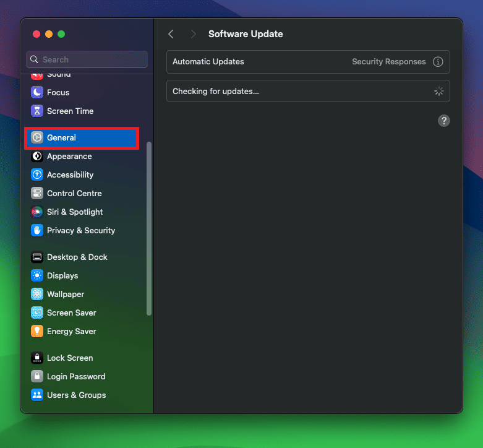
Task: Select Wallpaper in the sidebar
Action: pos(82,295)
